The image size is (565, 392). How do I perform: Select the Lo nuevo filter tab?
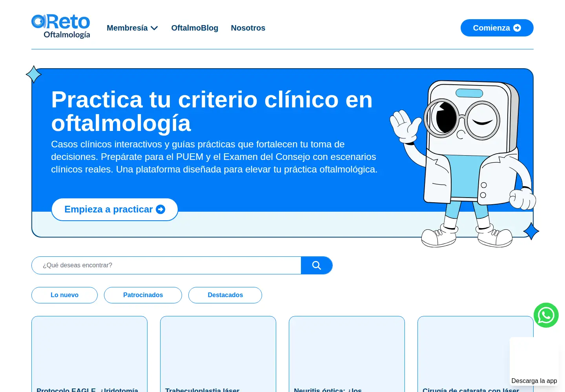click(x=64, y=295)
